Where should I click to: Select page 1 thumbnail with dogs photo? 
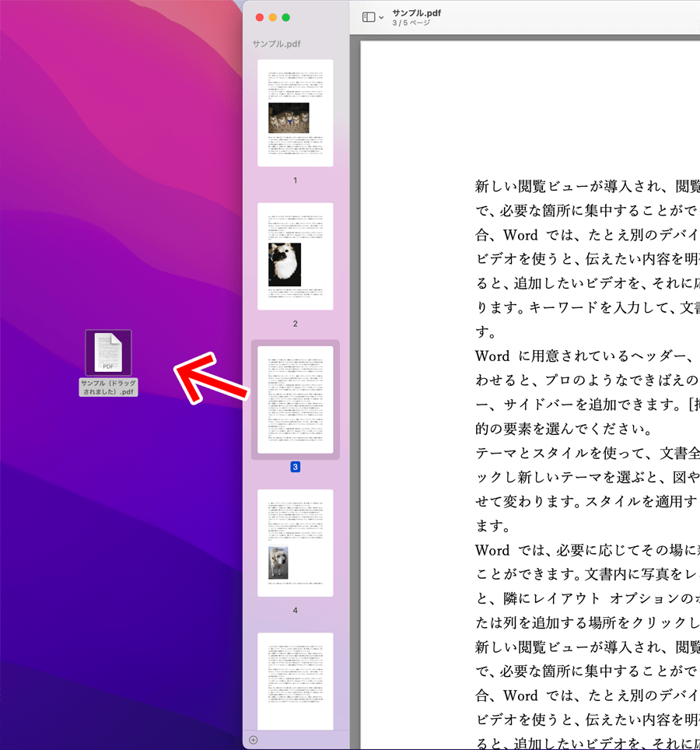pyautogui.click(x=295, y=113)
